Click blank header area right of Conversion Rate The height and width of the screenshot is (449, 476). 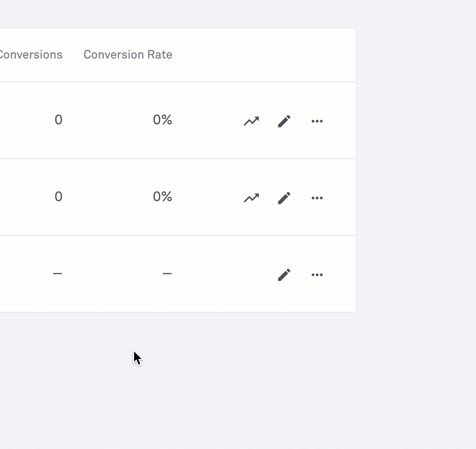[x=264, y=54]
